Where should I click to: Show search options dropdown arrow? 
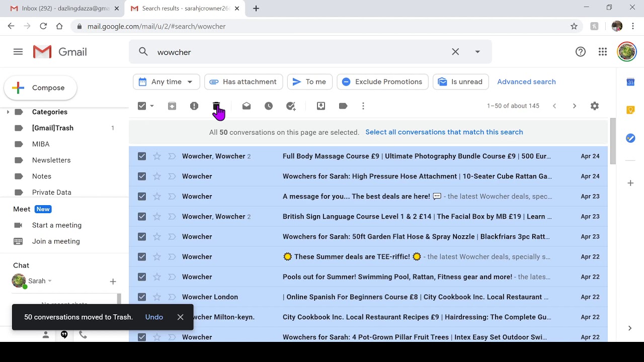477,52
